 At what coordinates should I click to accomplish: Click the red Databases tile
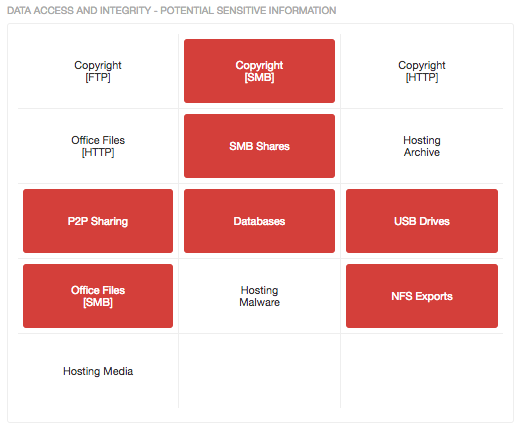pos(259,221)
